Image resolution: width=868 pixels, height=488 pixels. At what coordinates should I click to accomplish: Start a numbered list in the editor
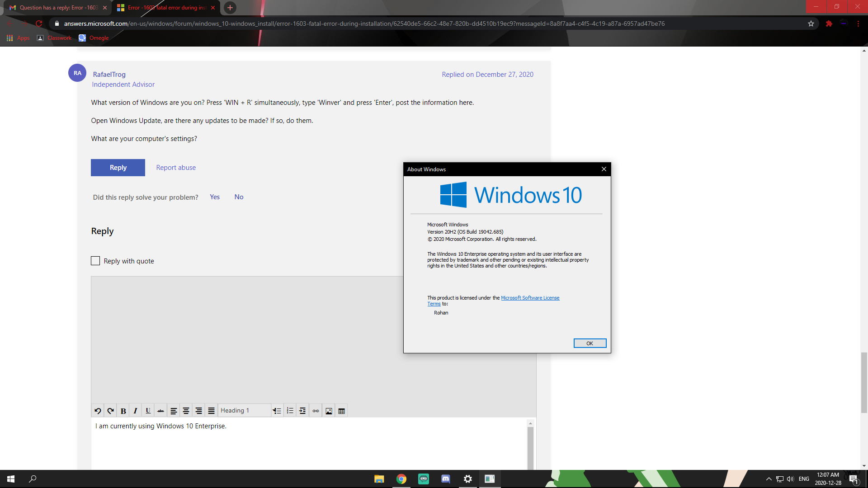coord(290,411)
